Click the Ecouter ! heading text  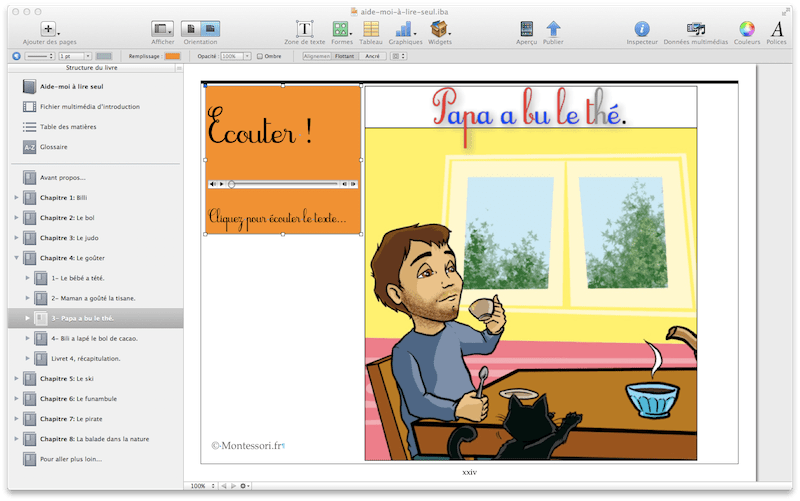click(x=260, y=127)
